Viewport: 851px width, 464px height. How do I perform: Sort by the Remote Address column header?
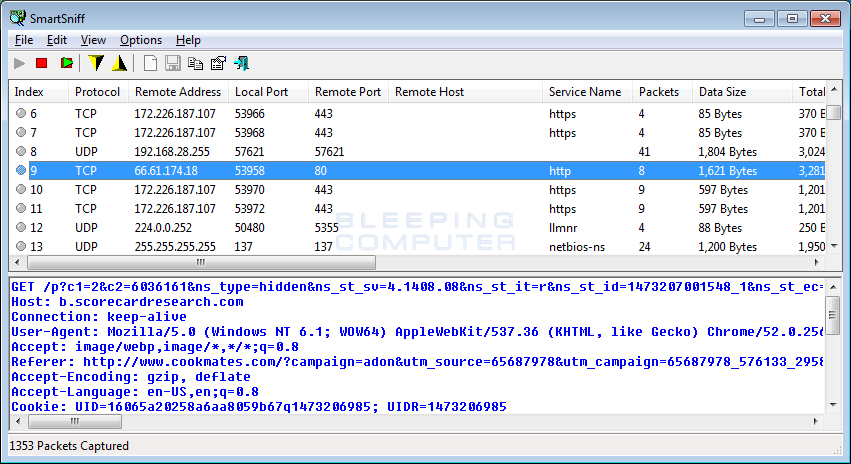pyautogui.click(x=179, y=92)
